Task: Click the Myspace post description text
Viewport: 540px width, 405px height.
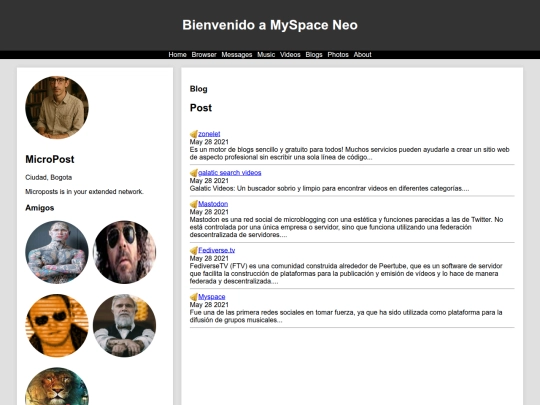Action: click(x=346, y=316)
